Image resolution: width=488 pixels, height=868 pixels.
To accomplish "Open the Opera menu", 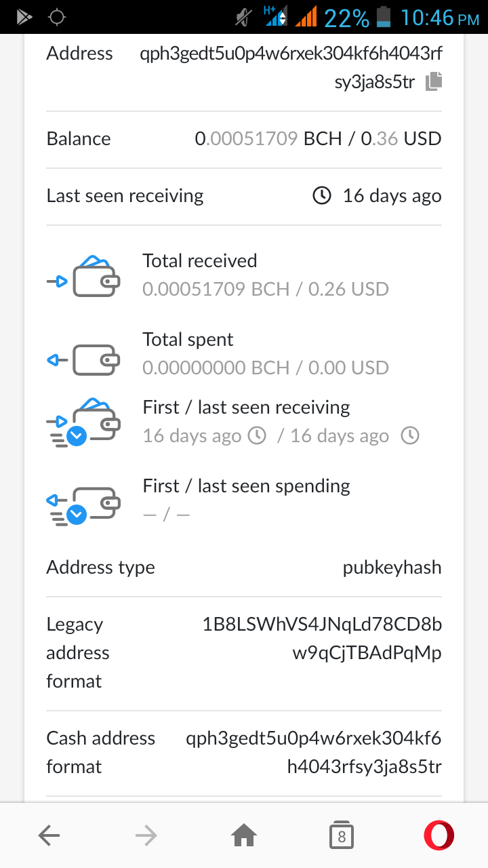I will pyautogui.click(x=439, y=835).
